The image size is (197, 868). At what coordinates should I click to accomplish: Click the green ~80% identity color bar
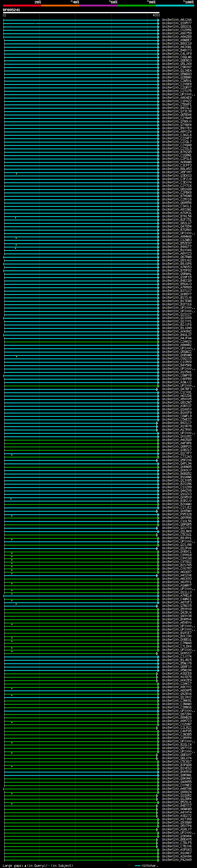[137, 6]
